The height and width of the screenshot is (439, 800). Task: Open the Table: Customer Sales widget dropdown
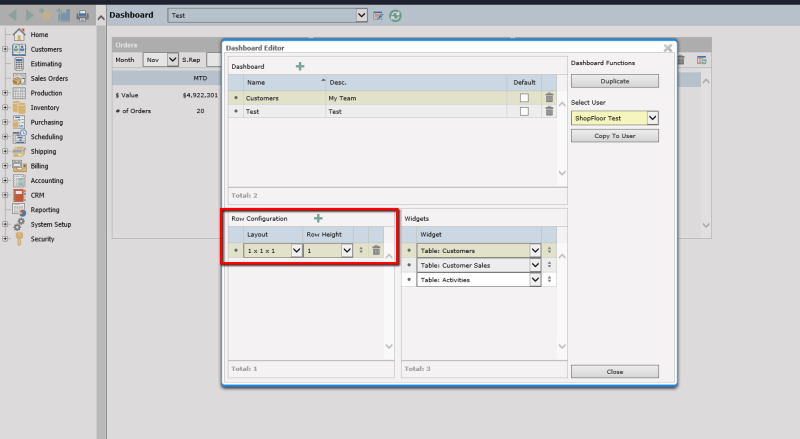pos(534,265)
